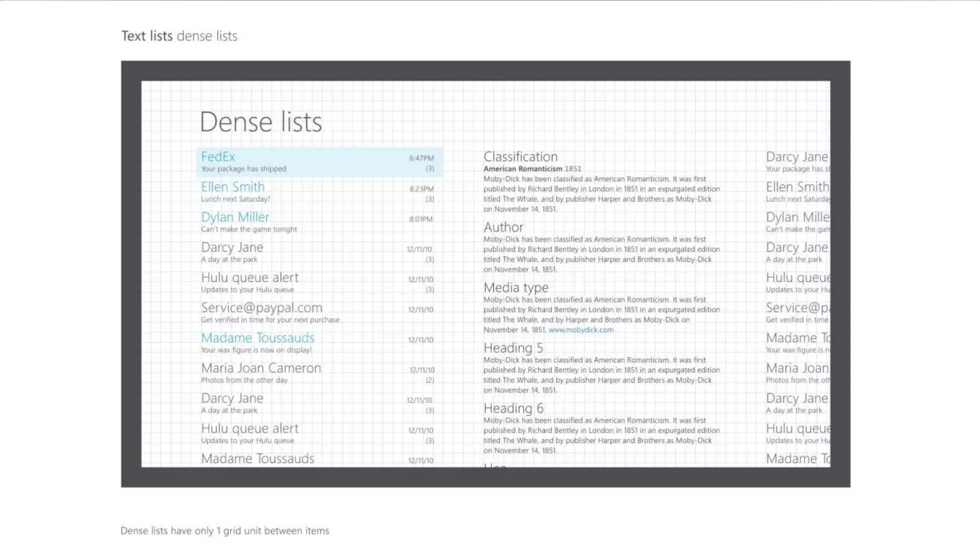Select the Service@paypal.com message

click(261, 308)
